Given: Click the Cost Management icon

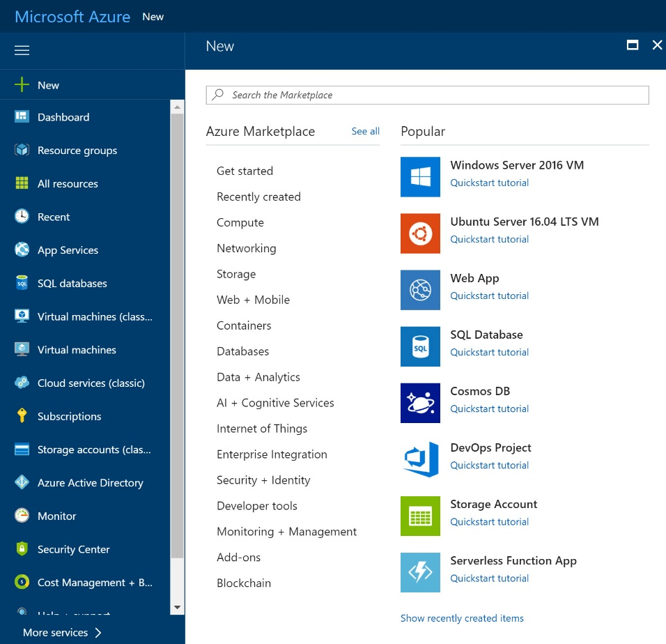Looking at the screenshot, I should click(x=22, y=581).
